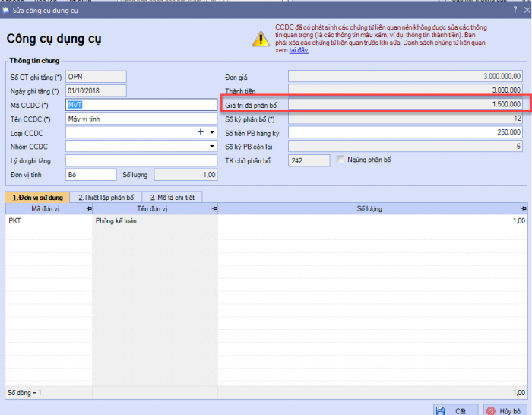The image size is (532, 415).
Task: Click the pin icon on Số lượng column
Action: click(x=523, y=208)
